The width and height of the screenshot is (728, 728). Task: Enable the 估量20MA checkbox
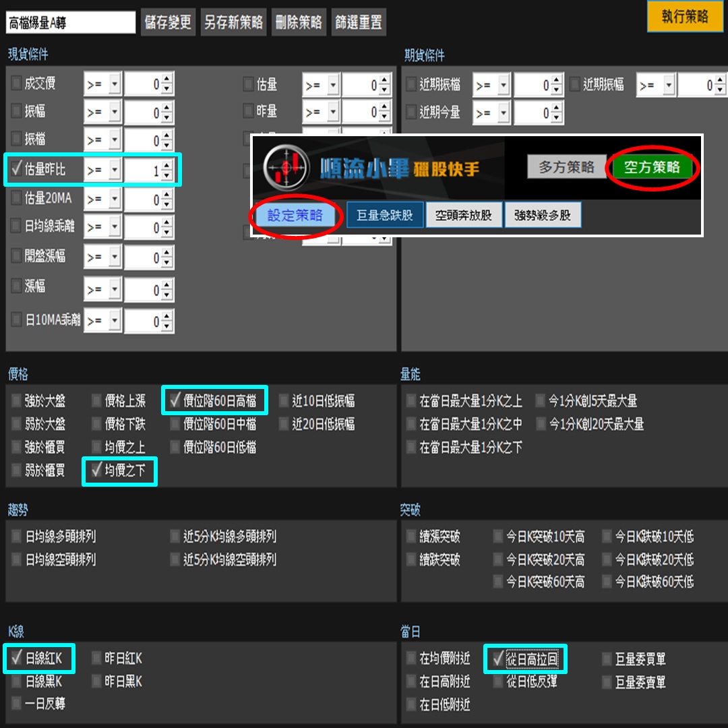[16, 198]
